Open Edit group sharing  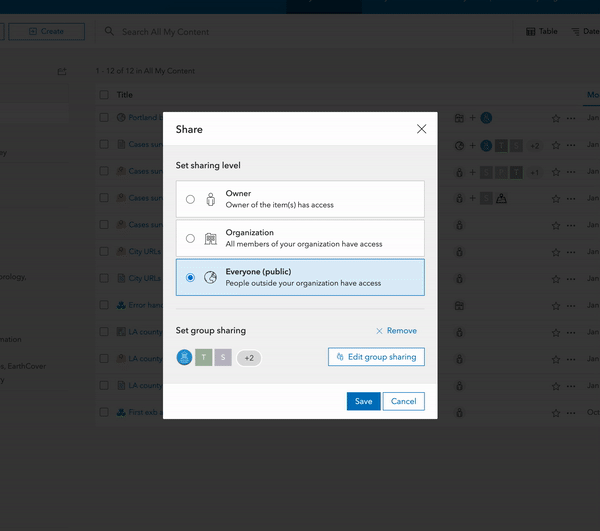[376, 356]
